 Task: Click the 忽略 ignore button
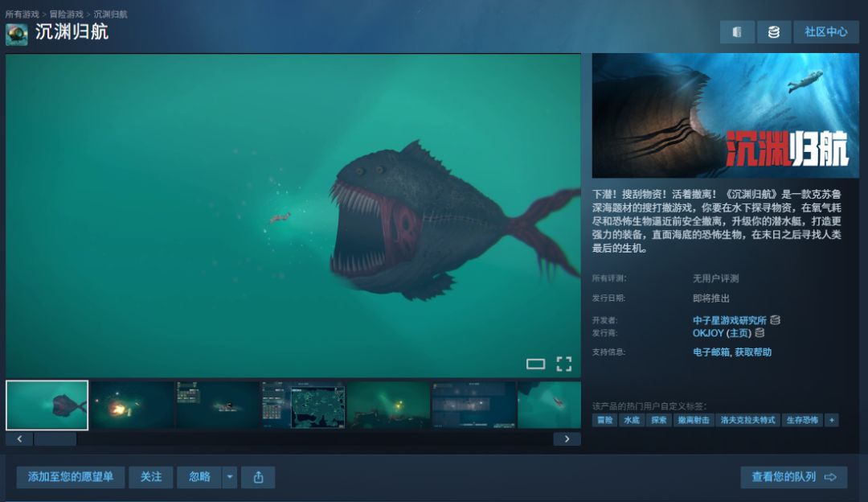[x=199, y=477]
